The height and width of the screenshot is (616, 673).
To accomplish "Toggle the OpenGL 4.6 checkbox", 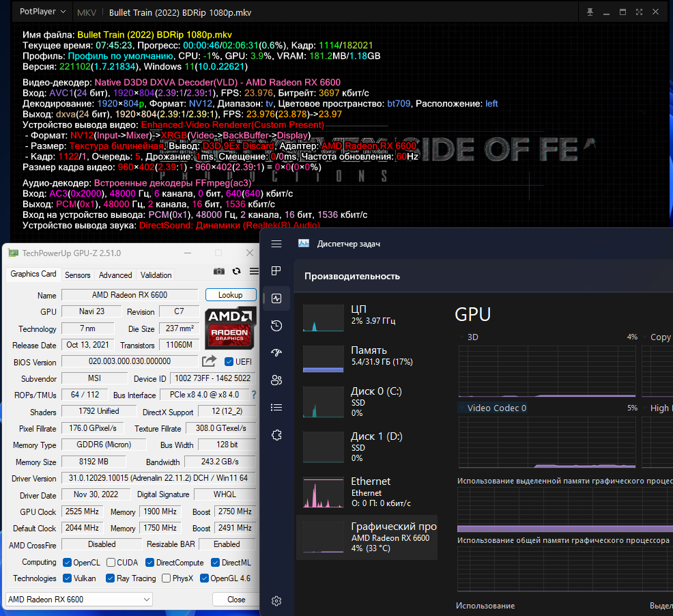I will 204,578.
